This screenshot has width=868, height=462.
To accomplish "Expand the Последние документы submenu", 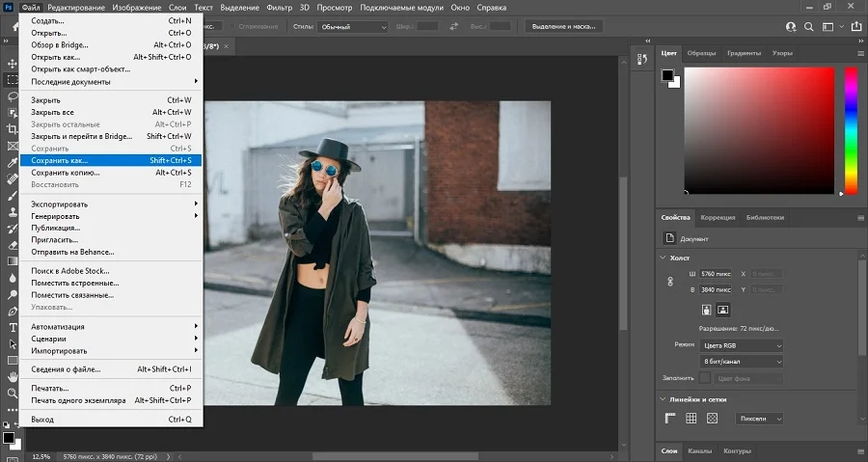I will point(111,81).
